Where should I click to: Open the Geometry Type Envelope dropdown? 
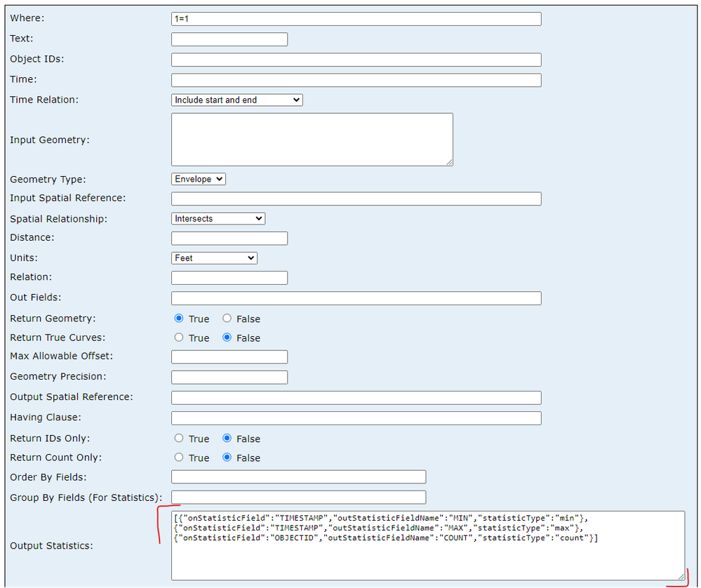click(x=199, y=179)
